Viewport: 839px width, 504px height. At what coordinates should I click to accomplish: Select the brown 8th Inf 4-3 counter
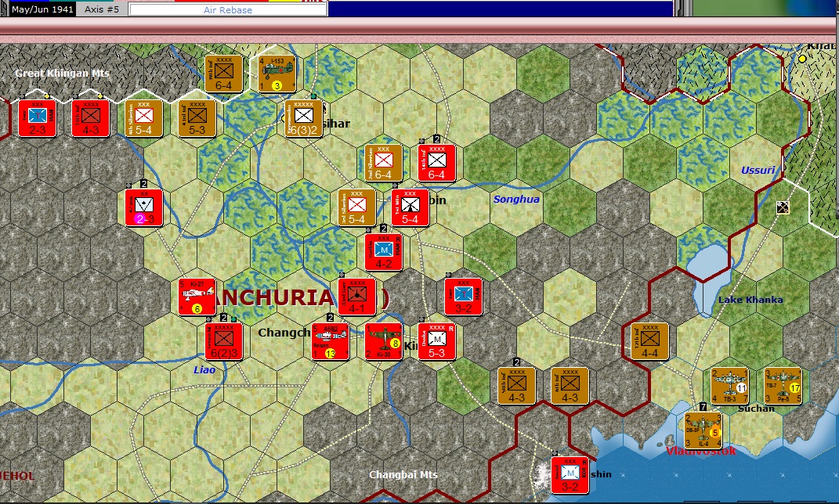click(570, 386)
